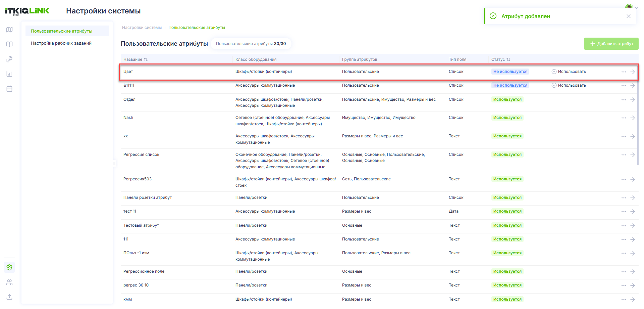Open the calendar icon in sidebar

pos(9,89)
